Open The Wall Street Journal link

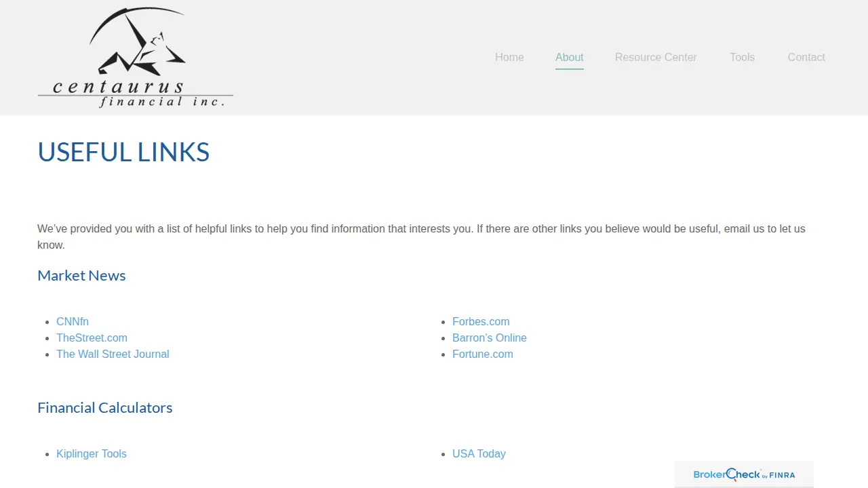tap(113, 354)
